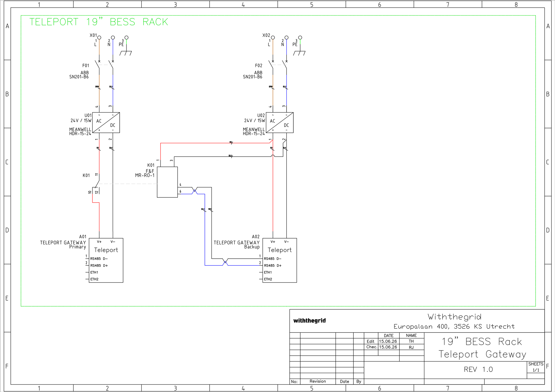Screen dimensions: 555x392
Task: Select ETH2 port on A01 gateway
Action: click(x=94, y=279)
